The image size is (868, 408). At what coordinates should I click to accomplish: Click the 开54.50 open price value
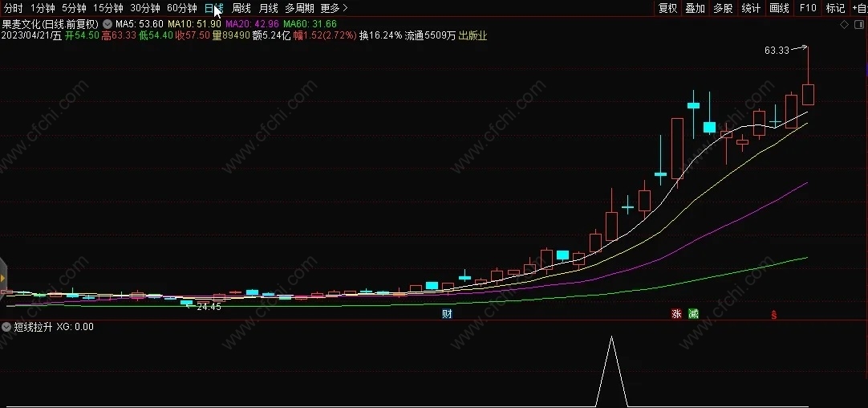coord(82,36)
